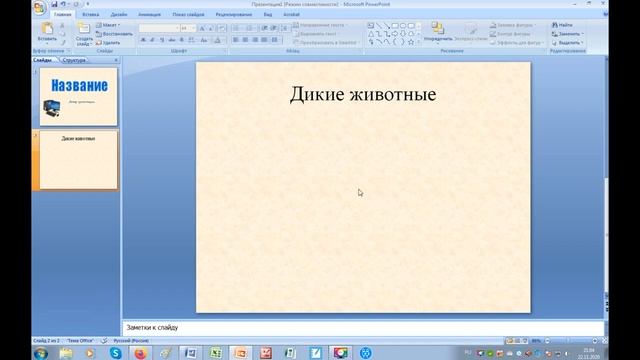Click the Дикие животные title on the slide
This screenshot has width=640, height=360.
(363, 94)
